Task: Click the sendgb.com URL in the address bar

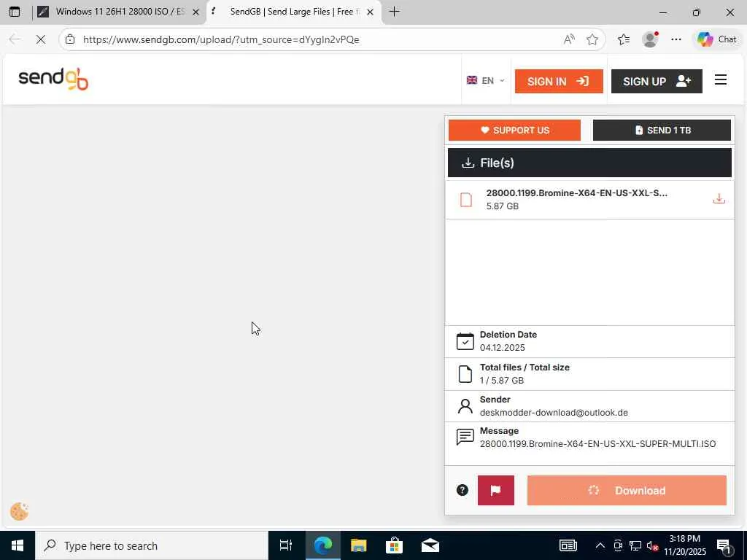Action: (221, 39)
